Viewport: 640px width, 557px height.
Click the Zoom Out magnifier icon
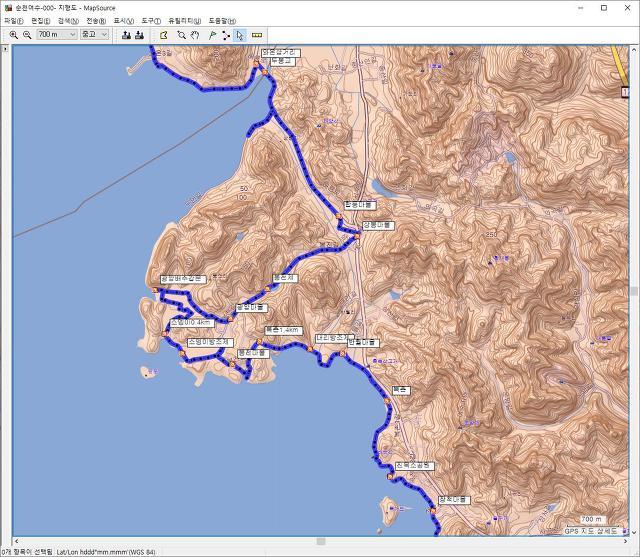(x=27, y=35)
